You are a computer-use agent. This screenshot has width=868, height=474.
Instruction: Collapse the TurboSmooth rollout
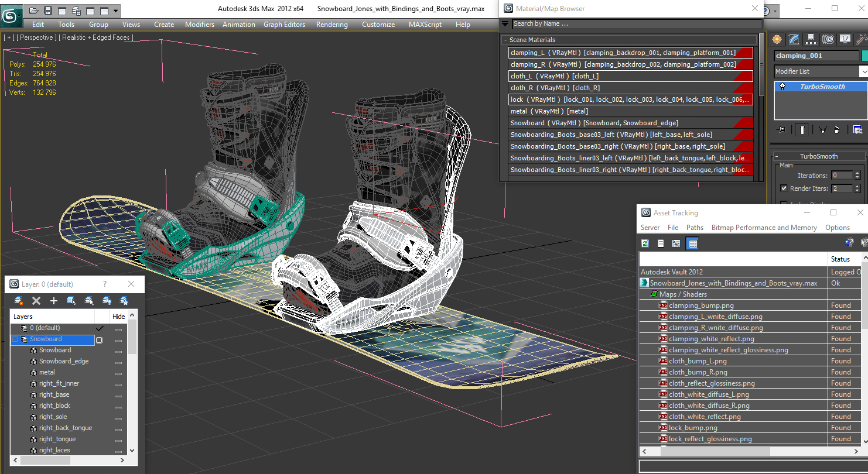tap(818, 156)
